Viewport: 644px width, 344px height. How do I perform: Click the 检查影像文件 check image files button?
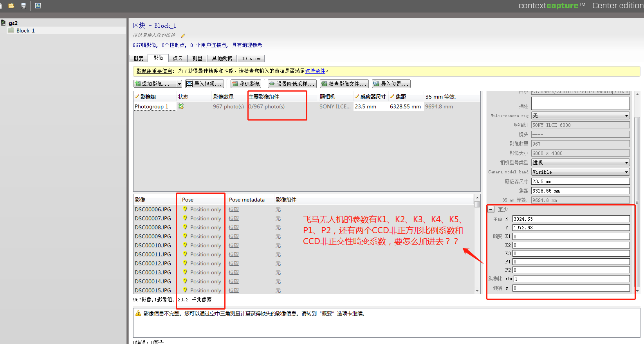344,84
